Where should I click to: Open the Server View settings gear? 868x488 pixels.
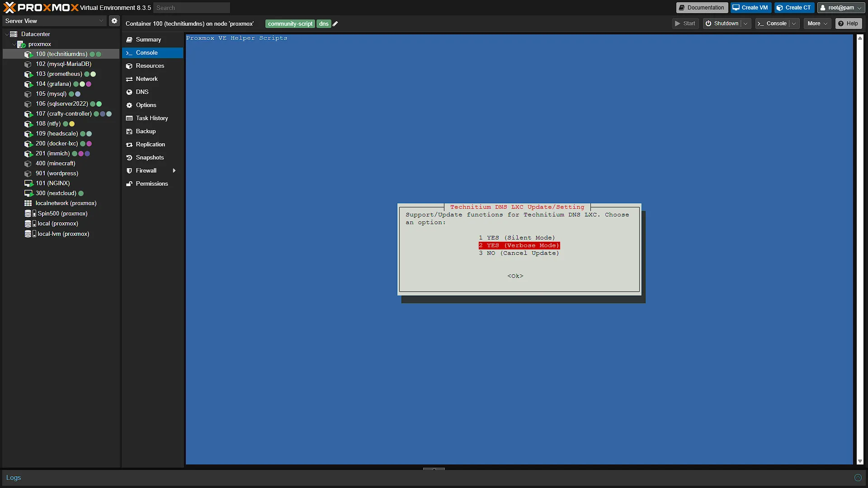(114, 21)
